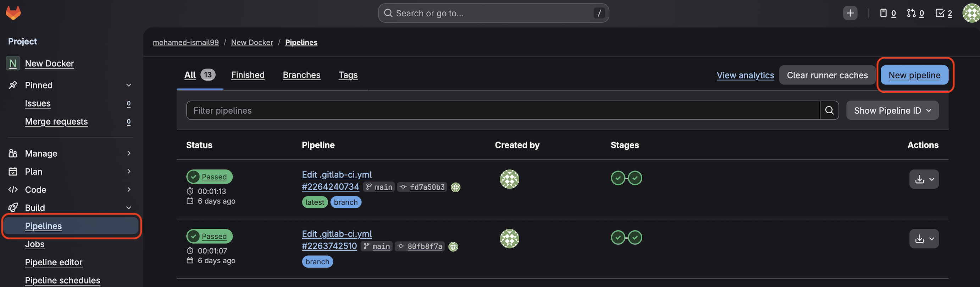The height and width of the screenshot is (287, 980).
Task: Click the GitLab fox logo
Action: [13, 12]
